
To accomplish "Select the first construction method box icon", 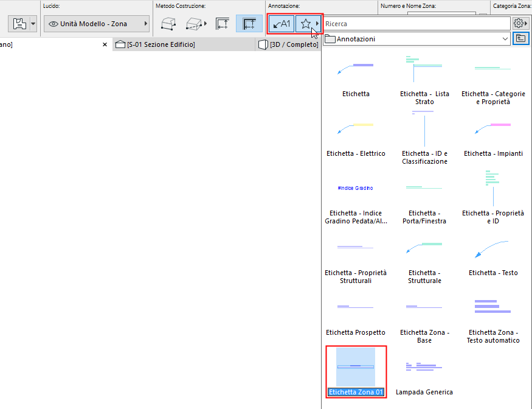I will coord(168,24).
